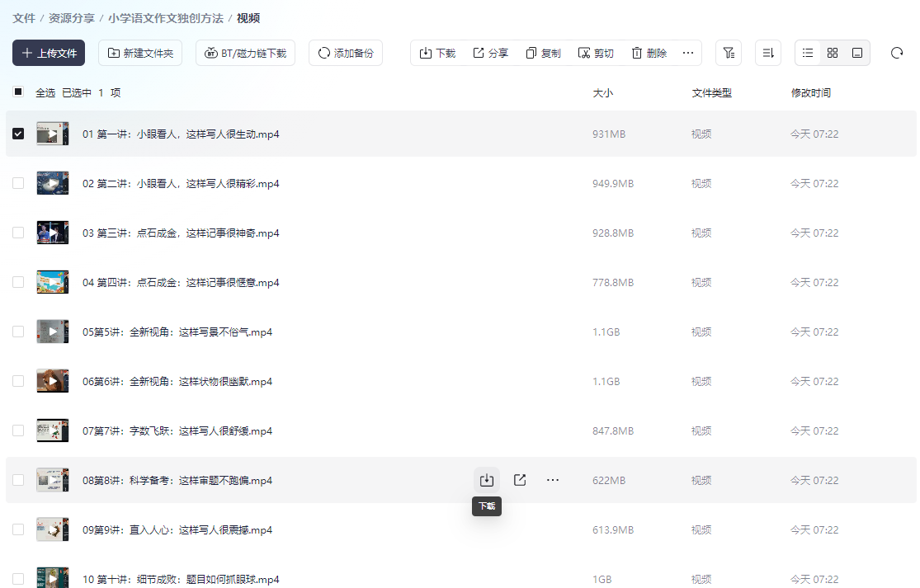Uncheck the 01 第一讲 file checkbox
The height and width of the screenshot is (588, 920).
click(x=18, y=134)
